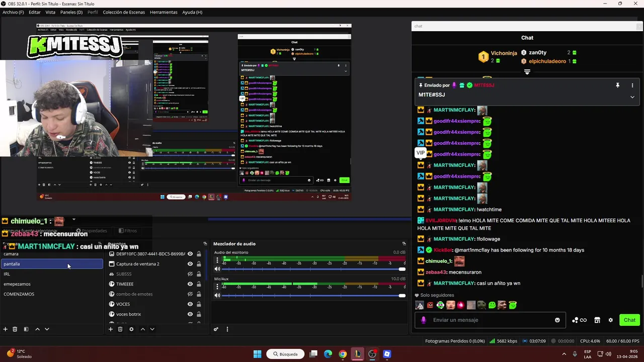644x362 pixels.
Task: Send message with green Chat button
Action: [629, 320]
